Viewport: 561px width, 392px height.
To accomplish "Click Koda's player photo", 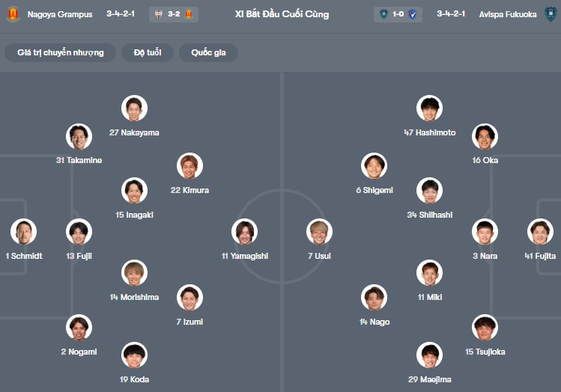I will [134, 355].
